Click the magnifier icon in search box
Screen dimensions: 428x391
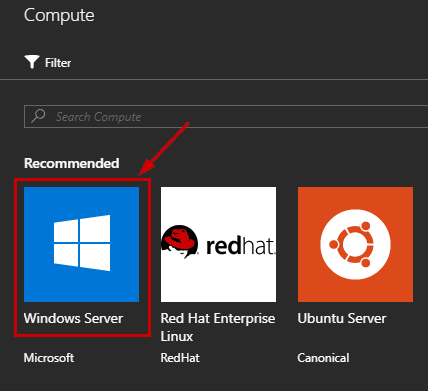[38, 116]
